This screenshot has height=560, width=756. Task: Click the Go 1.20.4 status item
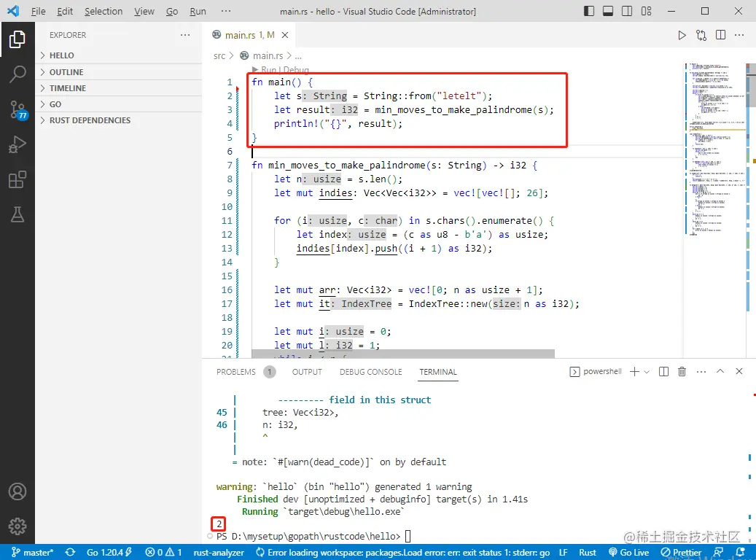point(109,552)
